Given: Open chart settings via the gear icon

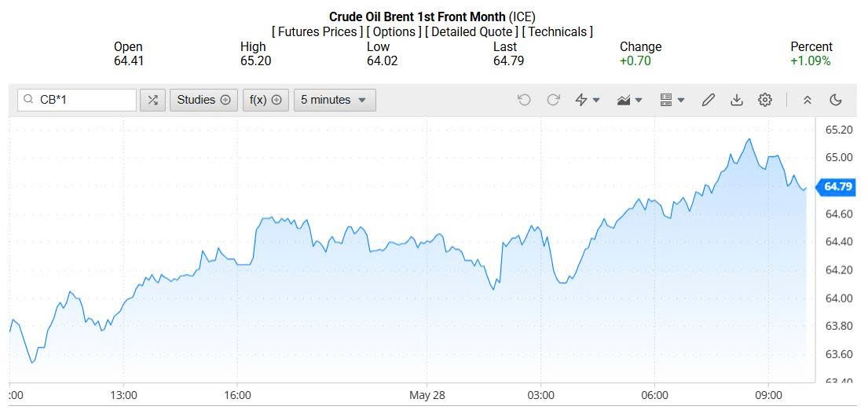Looking at the screenshot, I should [765, 100].
